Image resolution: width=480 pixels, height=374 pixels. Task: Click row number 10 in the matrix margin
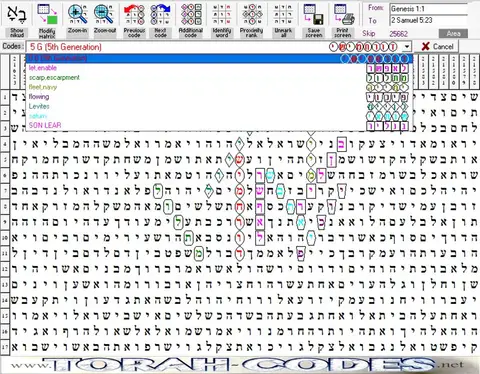point(5,238)
